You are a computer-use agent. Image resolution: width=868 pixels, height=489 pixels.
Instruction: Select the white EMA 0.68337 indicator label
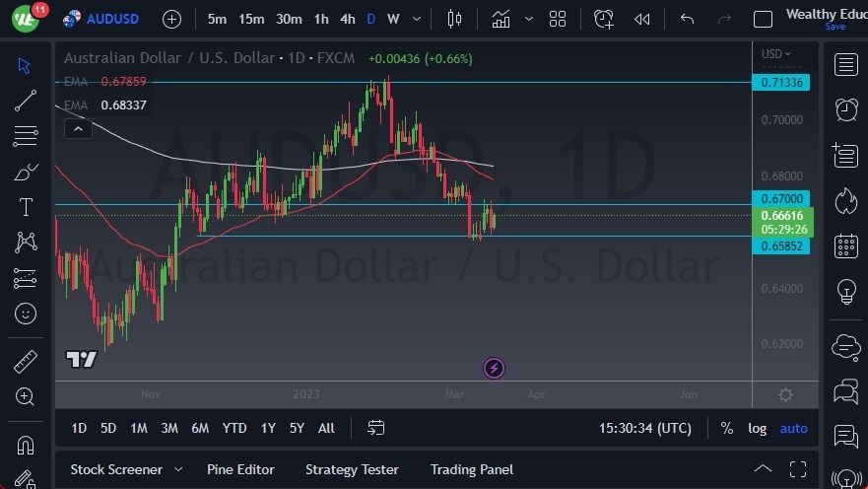coord(105,105)
